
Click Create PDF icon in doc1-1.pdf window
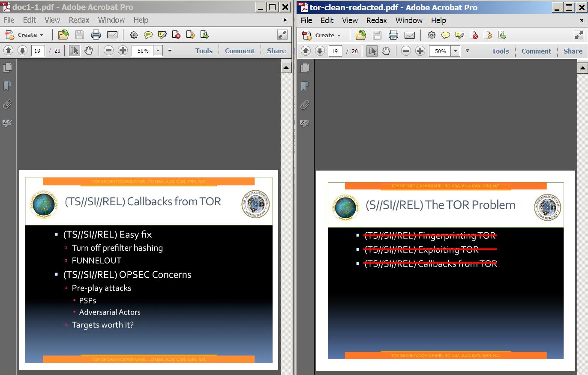coord(9,35)
